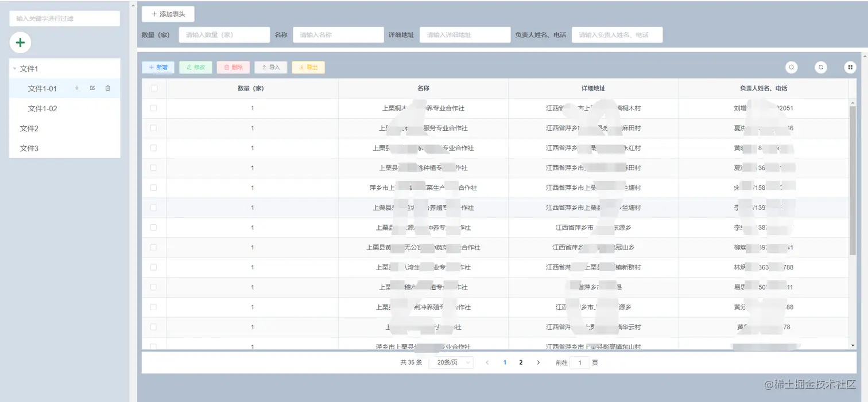
Task: Tick the checkbox for the 华云村 row
Action: pos(154,327)
